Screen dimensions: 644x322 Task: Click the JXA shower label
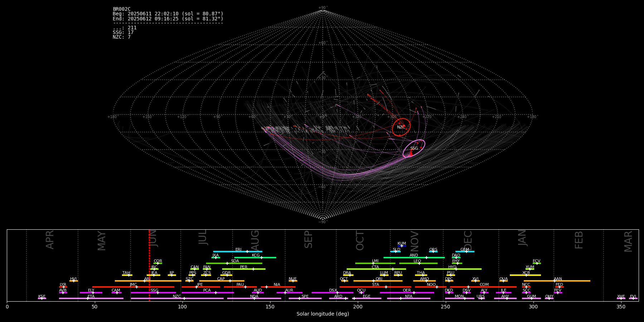coord(215,255)
